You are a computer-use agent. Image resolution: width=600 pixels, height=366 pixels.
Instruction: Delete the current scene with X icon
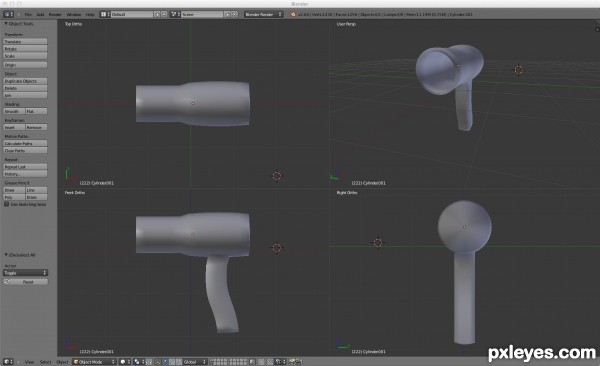point(235,14)
